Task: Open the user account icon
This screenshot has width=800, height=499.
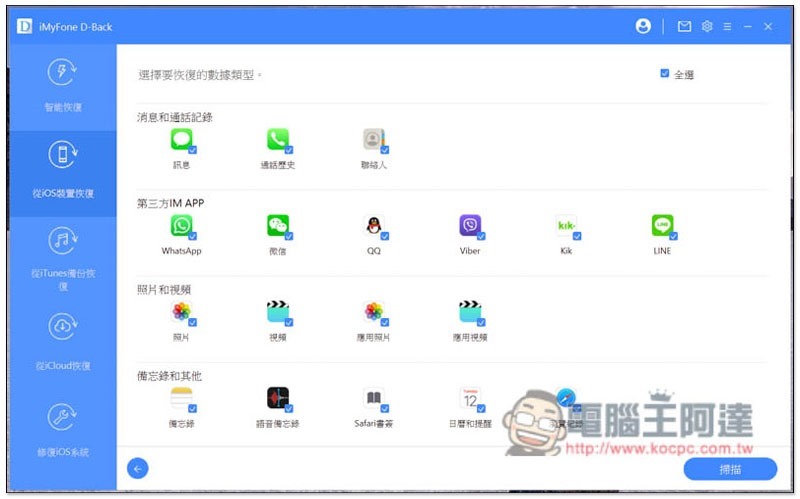Action: tap(643, 26)
